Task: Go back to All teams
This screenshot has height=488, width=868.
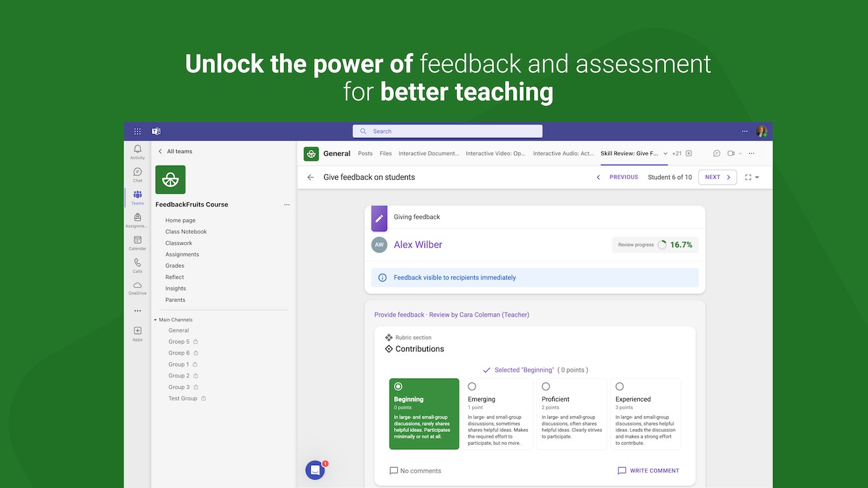Action: pyautogui.click(x=175, y=151)
